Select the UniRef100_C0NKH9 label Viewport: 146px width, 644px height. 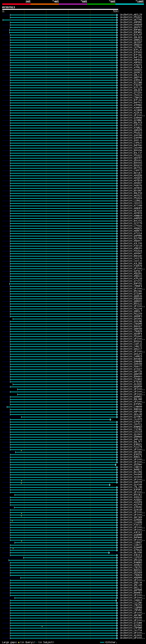tap(131, 407)
